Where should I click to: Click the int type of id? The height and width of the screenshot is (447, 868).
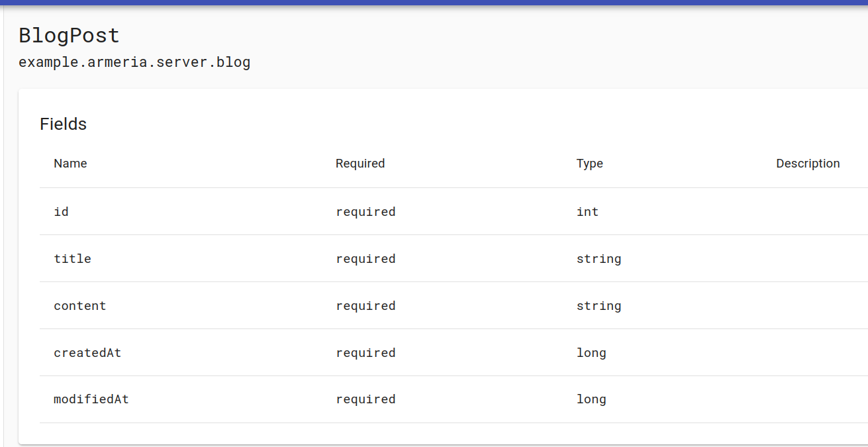587,212
